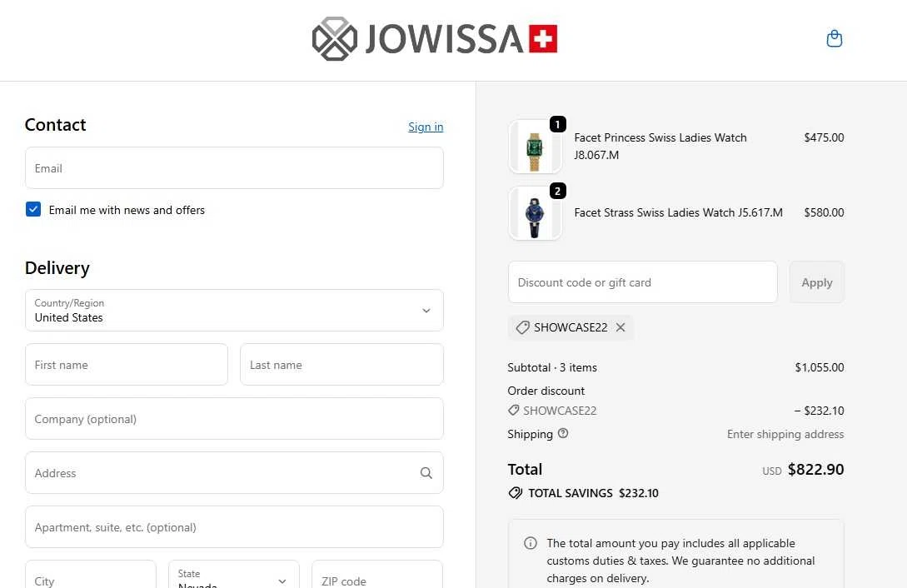Open the State dropdown
Image resolution: width=907 pixels, height=588 pixels.
234,574
